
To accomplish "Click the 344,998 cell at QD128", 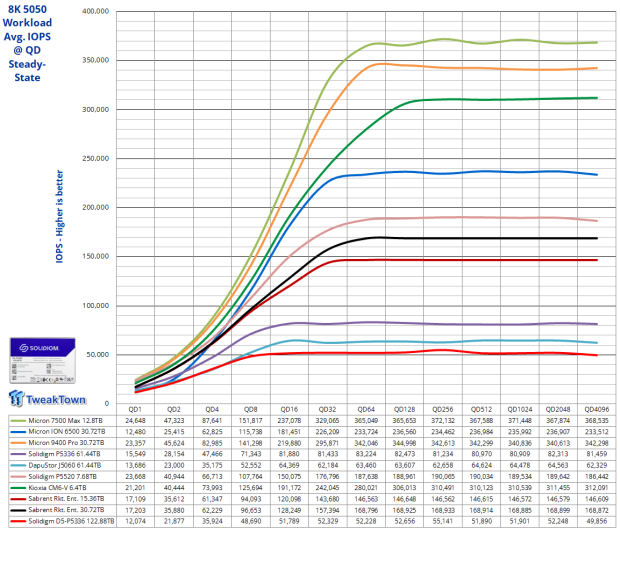I will 405,443.
